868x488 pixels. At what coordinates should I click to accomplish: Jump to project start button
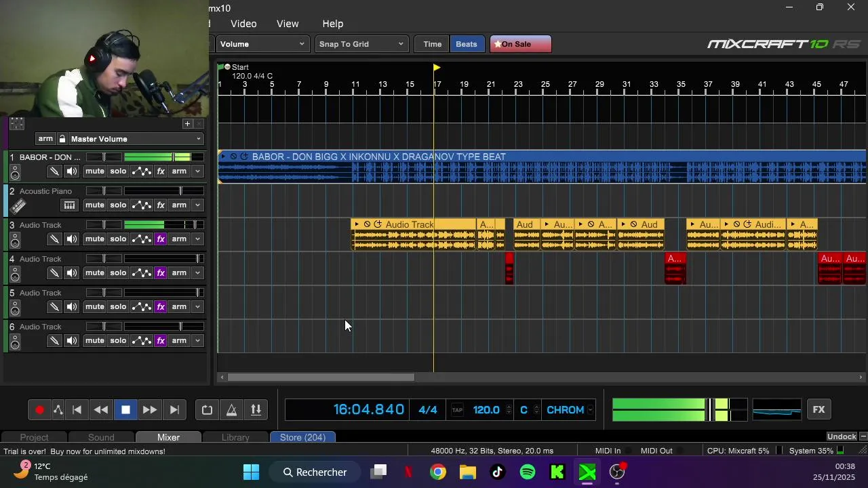77,409
